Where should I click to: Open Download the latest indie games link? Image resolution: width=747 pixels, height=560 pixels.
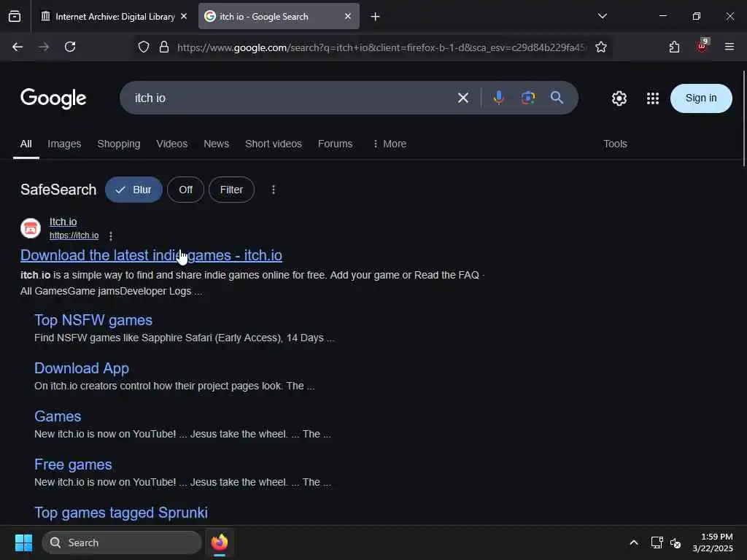point(151,255)
